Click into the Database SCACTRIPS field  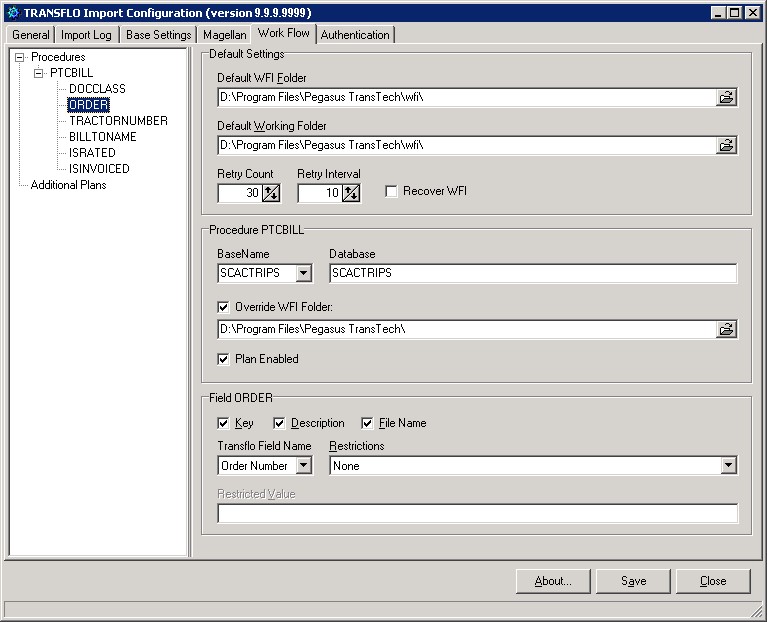pos(533,273)
